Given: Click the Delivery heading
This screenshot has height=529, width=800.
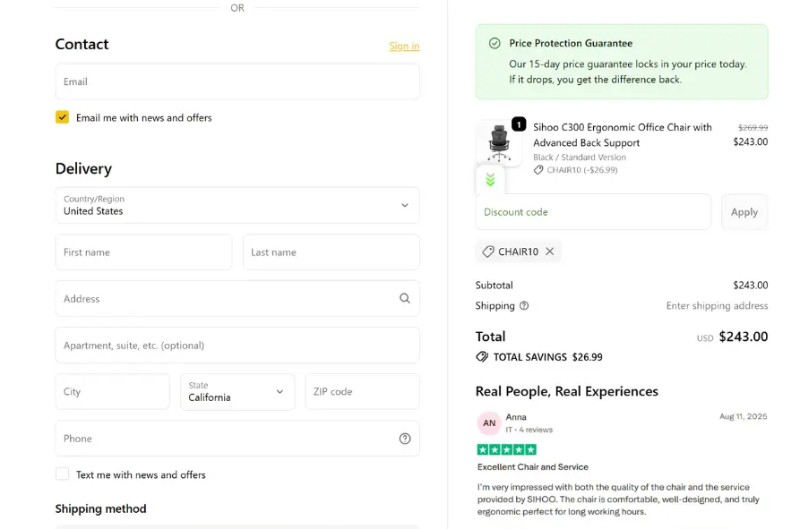Looking at the screenshot, I should (x=83, y=169).
